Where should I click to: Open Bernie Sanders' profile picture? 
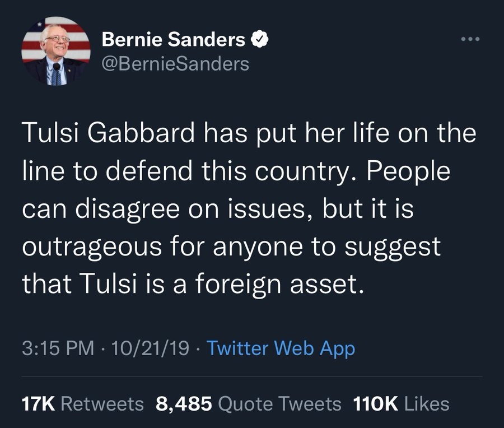click(56, 52)
